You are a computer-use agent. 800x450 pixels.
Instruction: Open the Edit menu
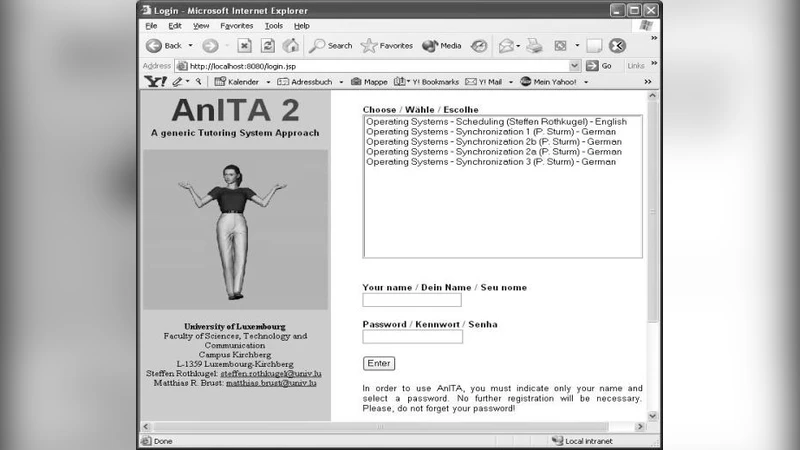(175, 26)
